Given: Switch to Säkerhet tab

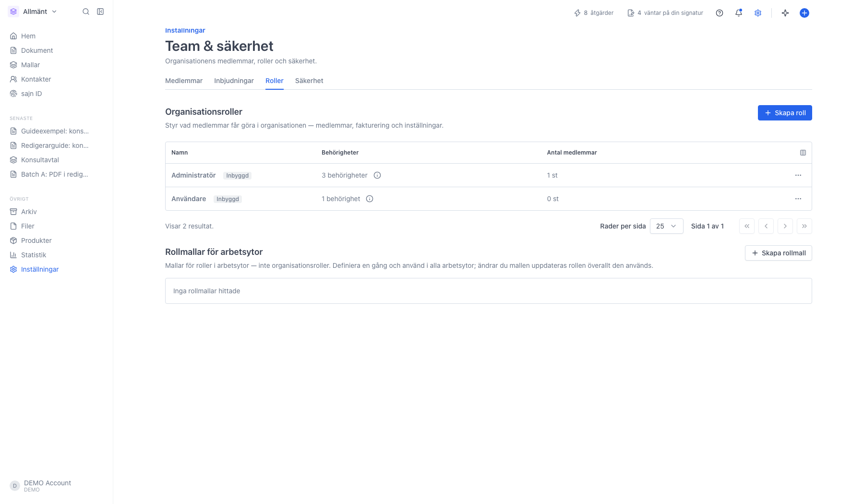Looking at the screenshot, I should (x=309, y=81).
